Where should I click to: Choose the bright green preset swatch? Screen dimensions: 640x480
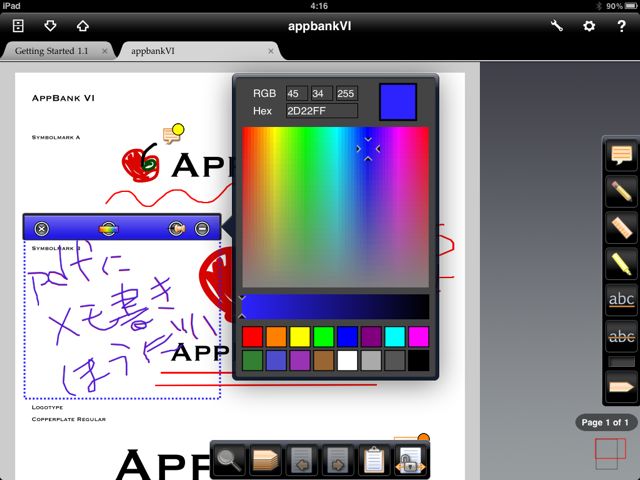click(x=324, y=337)
